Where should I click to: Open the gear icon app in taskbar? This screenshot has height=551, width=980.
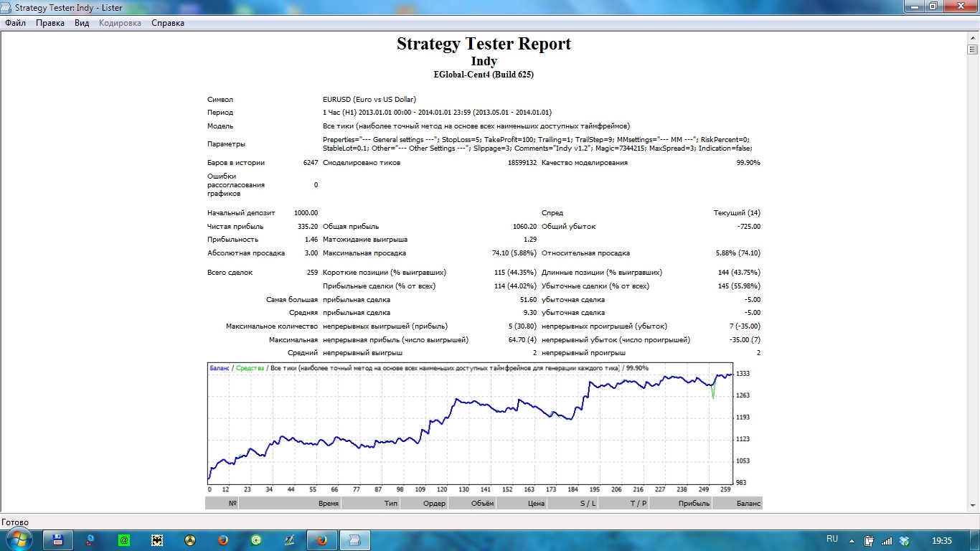click(x=91, y=540)
